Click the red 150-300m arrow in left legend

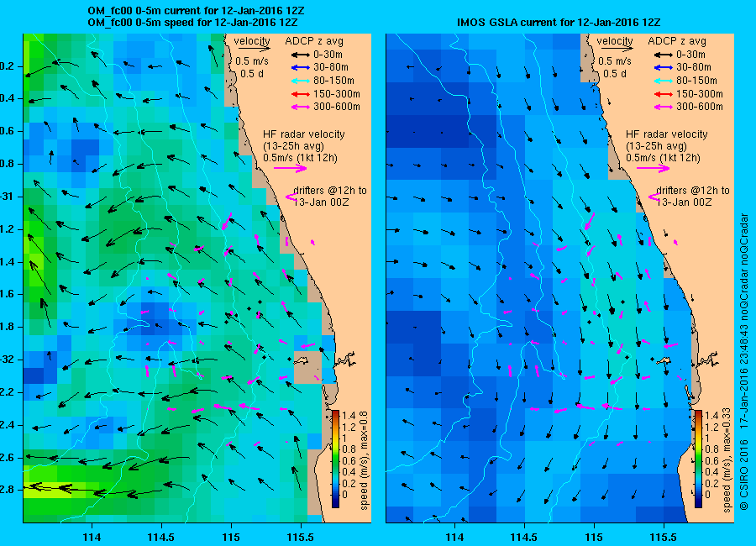click(x=301, y=94)
